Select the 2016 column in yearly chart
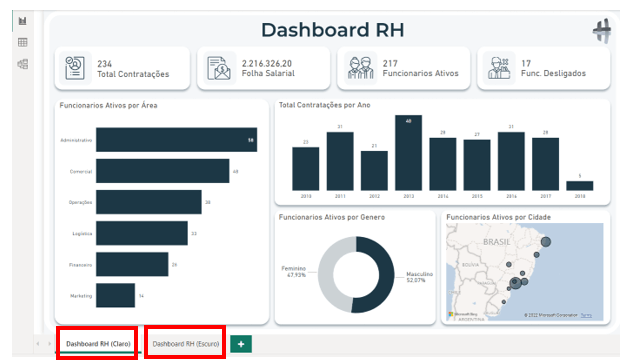This screenshot has height=361, width=633. pyautogui.click(x=511, y=161)
